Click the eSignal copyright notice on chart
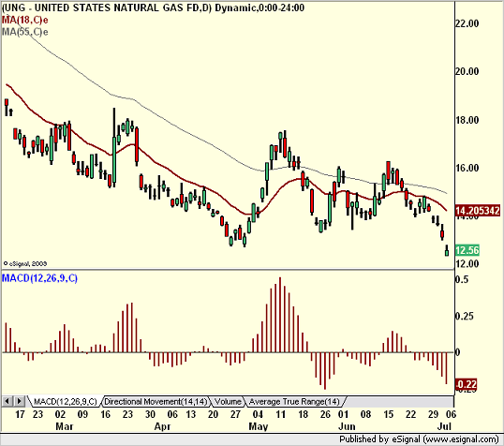Image resolution: width=504 pixels, height=446 pixels. coord(25,263)
